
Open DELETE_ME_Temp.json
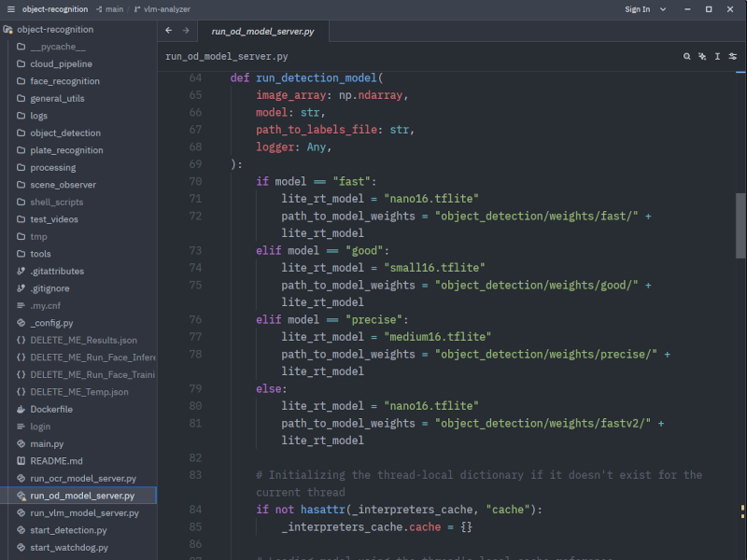[78, 392]
